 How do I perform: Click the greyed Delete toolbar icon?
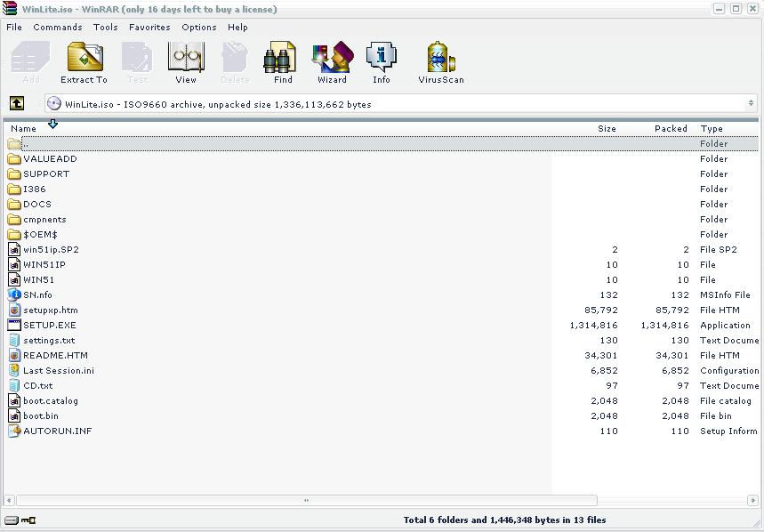tap(235, 58)
